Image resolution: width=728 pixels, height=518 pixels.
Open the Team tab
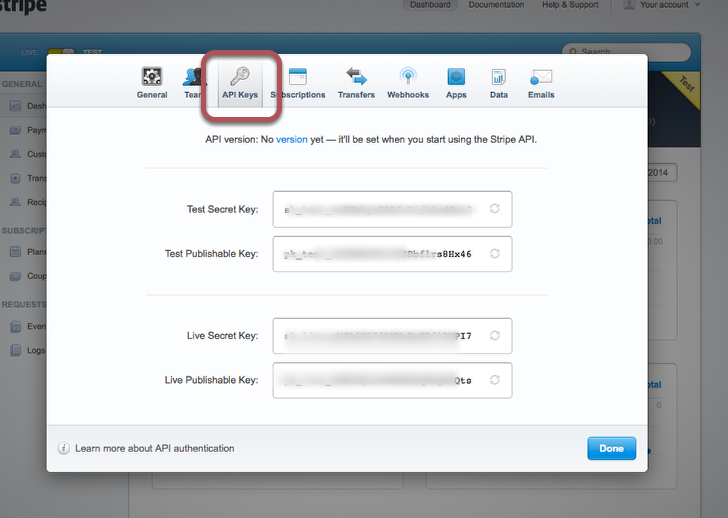tap(194, 83)
